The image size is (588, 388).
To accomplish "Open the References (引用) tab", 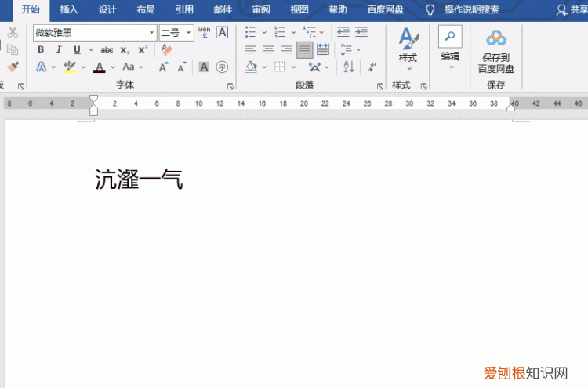I will (x=184, y=9).
